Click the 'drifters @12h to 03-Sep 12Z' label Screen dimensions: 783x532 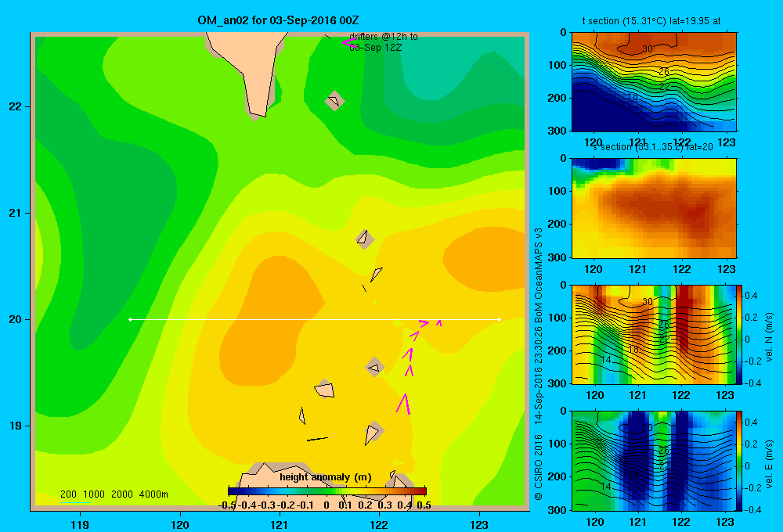coord(384,42)
